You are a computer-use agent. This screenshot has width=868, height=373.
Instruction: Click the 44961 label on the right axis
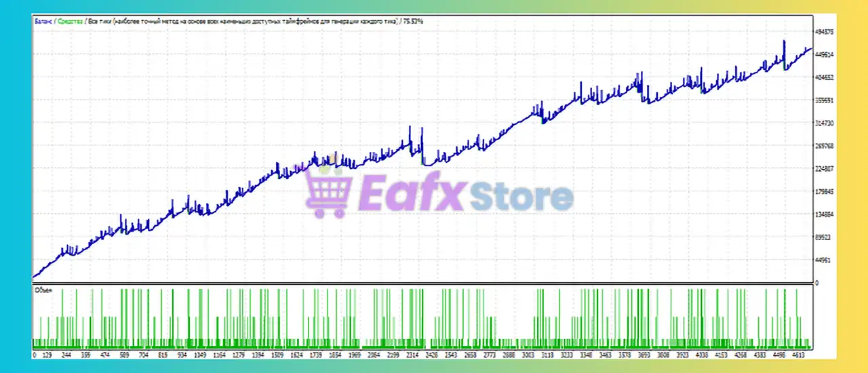coord(823,260)
